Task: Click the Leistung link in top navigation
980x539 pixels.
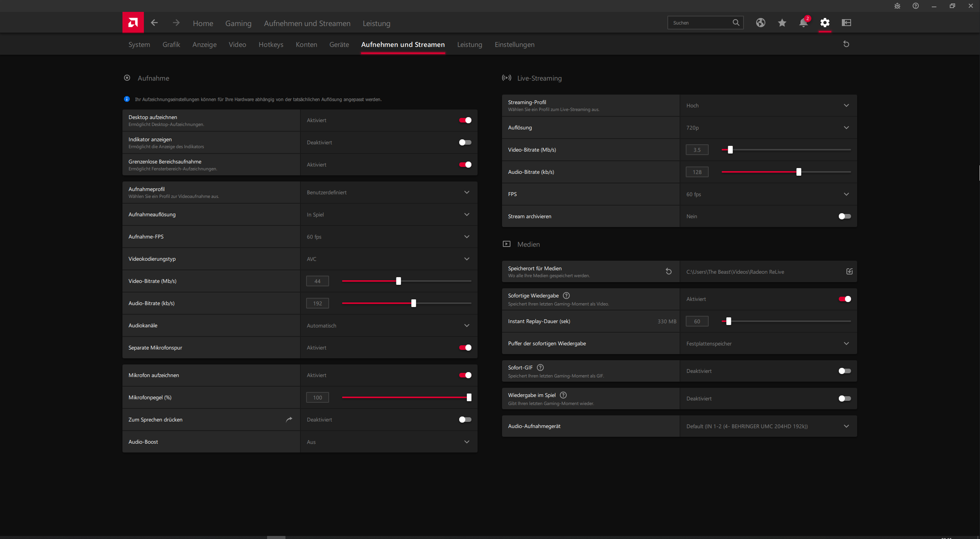Action: tap(377, 23)
